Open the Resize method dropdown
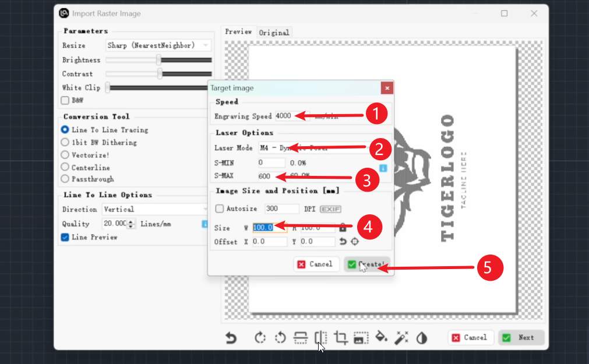Image resolution: width=589 pixels, height=364 pixels. click(x=158, y=45)
